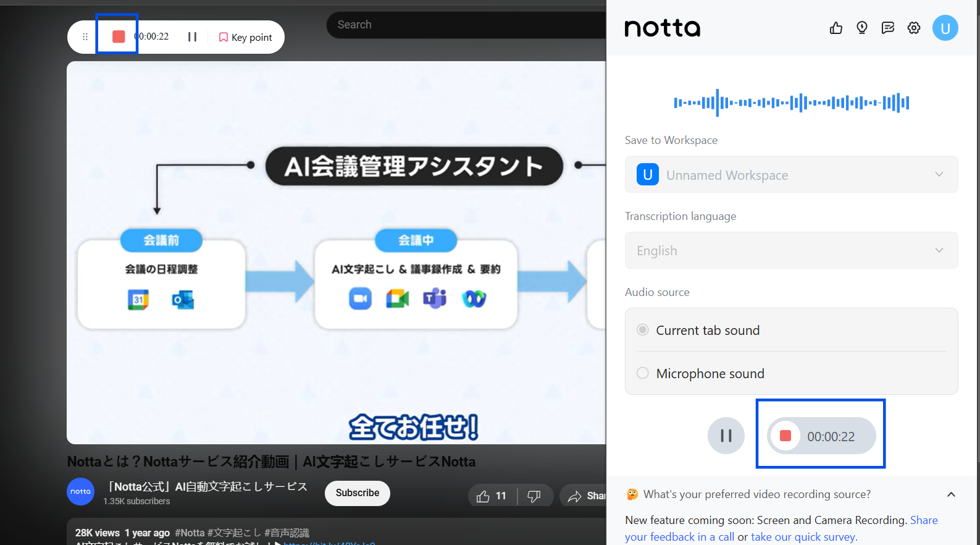Stop recording at 00:00:22 in Notta panel
Image resolution: width=980 pixels, height=545 pixels.
click(821, 436)
